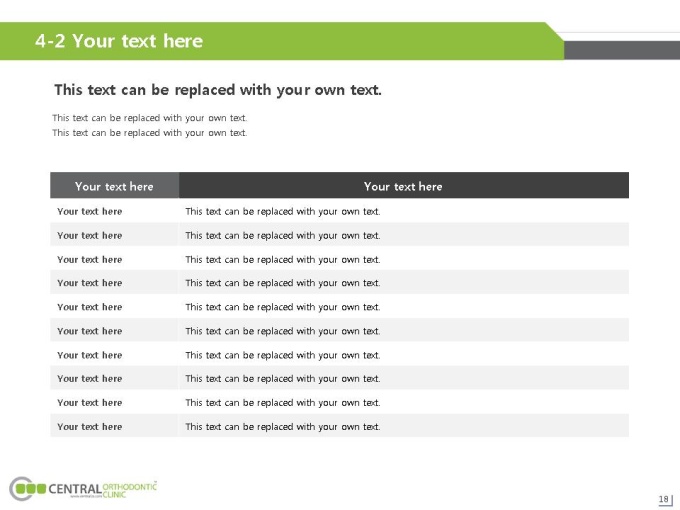This screenshot has height=510, width=680.
Task: Click the fifth row description text
Action: [283, 307]
